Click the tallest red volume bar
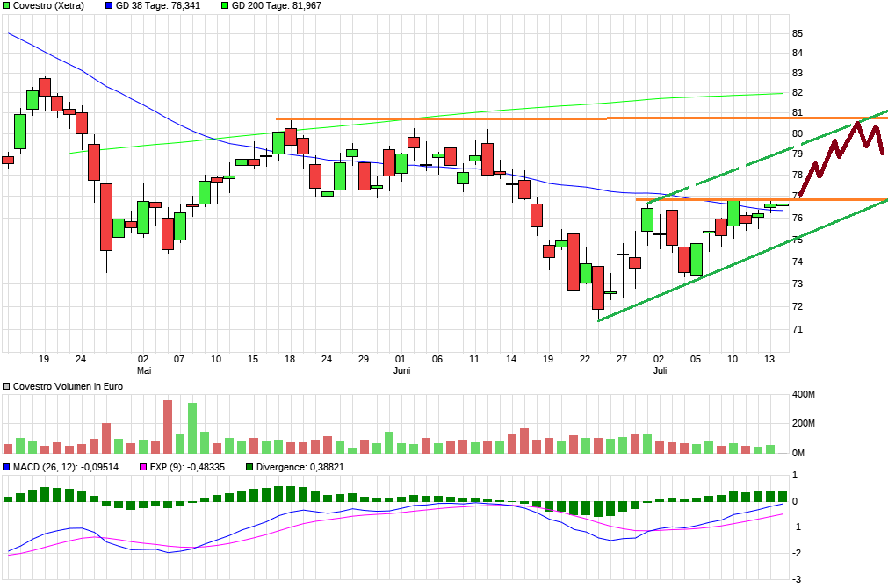 coord(168,427)
